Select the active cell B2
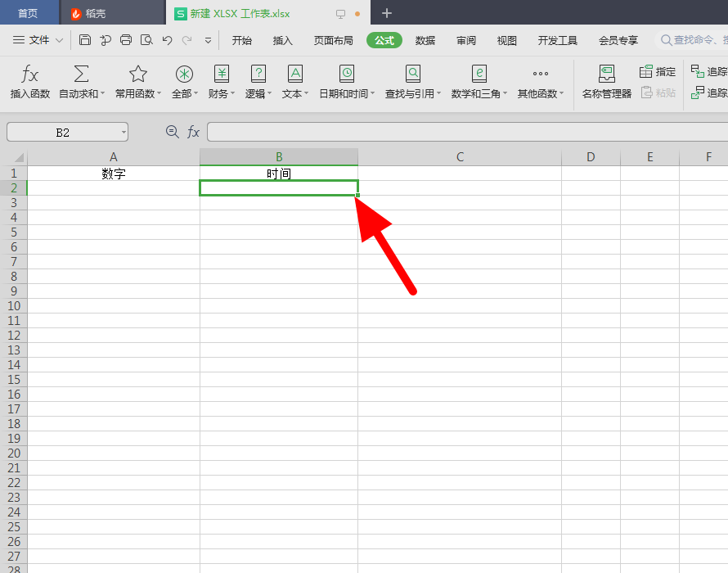The height and width of the screenshot is (573, 728). click(279, 187)
